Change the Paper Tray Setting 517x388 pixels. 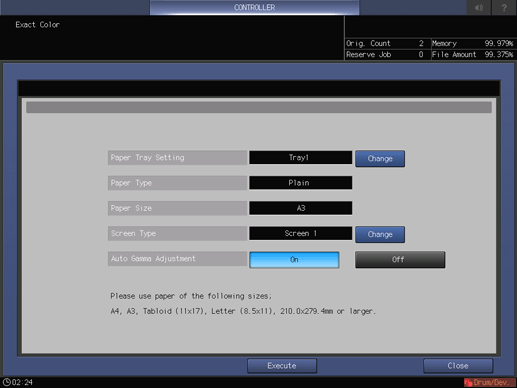(380, 159)
